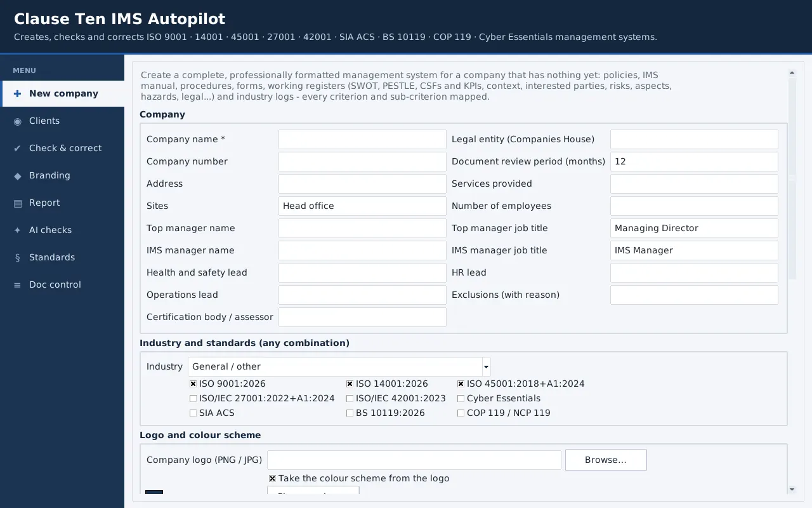Click the circle icon beside Clients

click(x=17, y=121)
